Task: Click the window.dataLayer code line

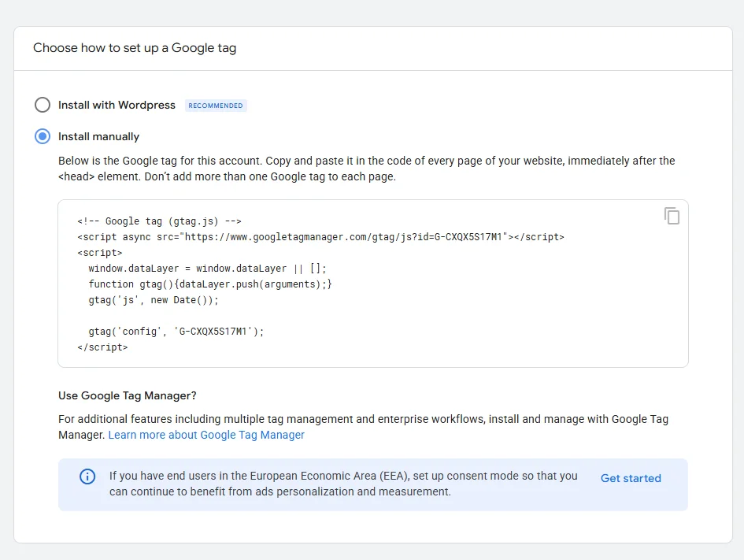Action: coord(207,268)
